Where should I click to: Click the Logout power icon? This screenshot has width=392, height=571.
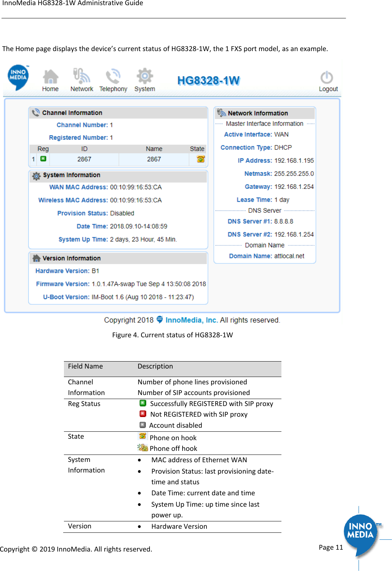point(327,76)
